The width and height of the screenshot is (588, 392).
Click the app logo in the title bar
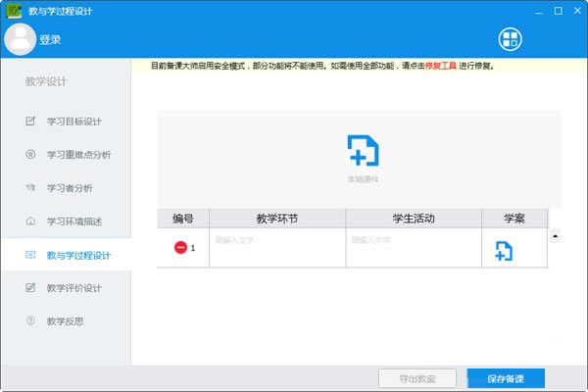pos(13,10)
